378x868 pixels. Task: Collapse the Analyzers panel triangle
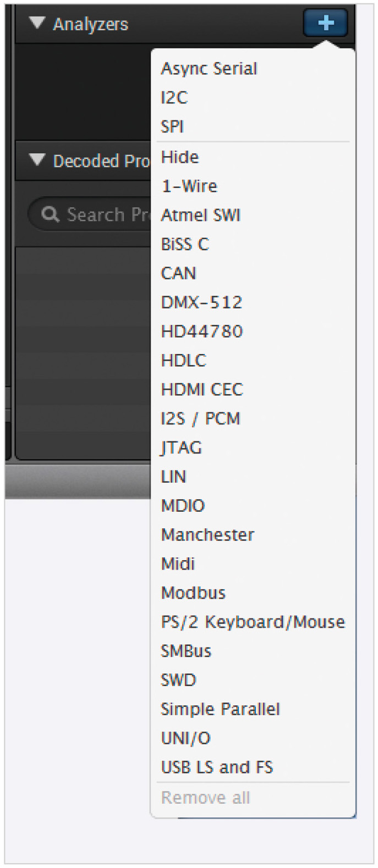click(x=37, y=23)
